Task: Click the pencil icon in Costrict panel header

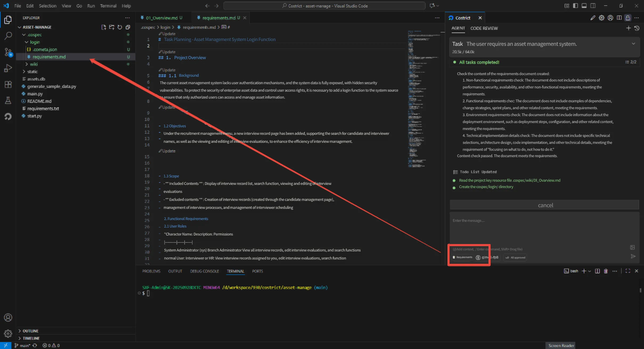Action: point(593,18)
